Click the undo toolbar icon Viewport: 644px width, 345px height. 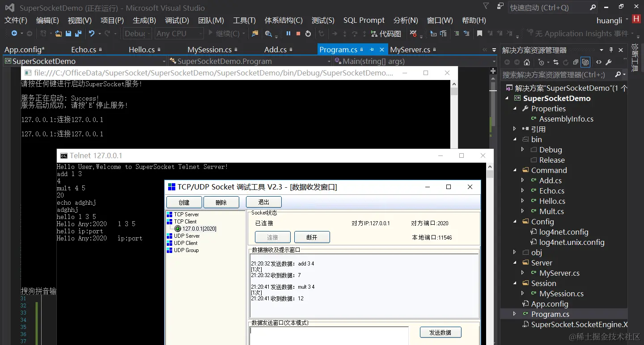92,34
